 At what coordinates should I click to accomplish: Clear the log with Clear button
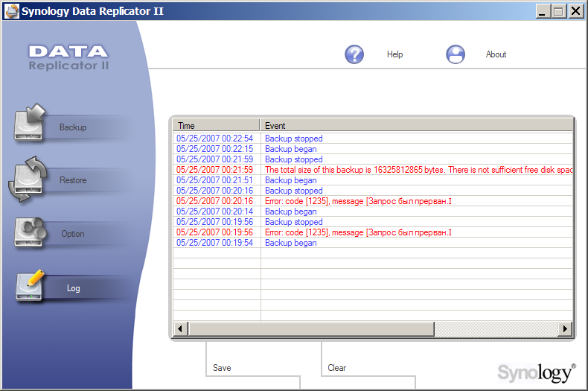point(336,368)
